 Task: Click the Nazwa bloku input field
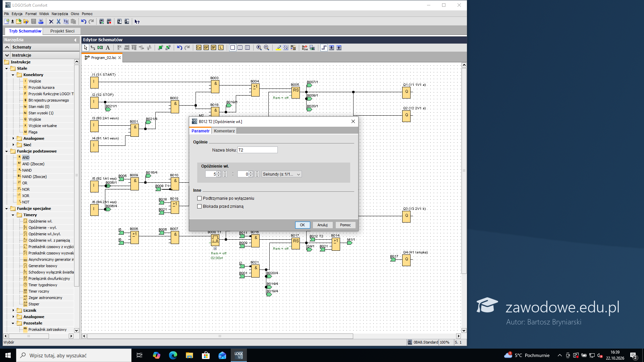pos(258,150)
